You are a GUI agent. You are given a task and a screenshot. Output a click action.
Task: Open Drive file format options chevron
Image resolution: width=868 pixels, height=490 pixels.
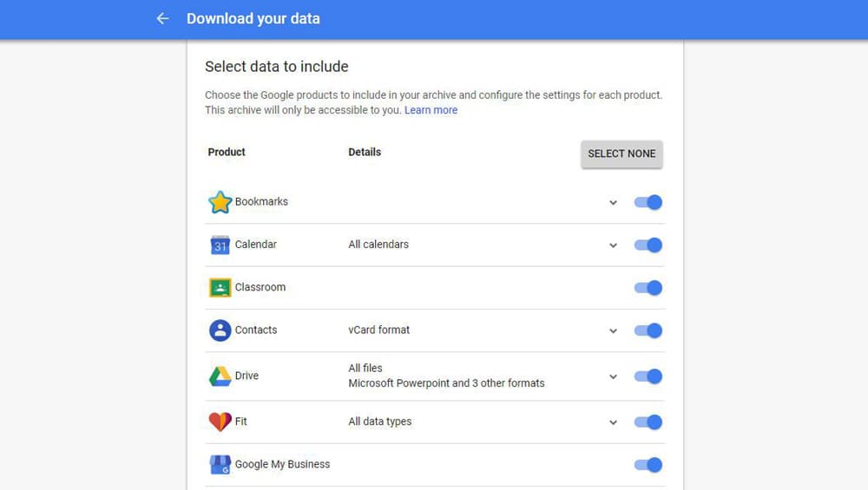coord(613,376)
